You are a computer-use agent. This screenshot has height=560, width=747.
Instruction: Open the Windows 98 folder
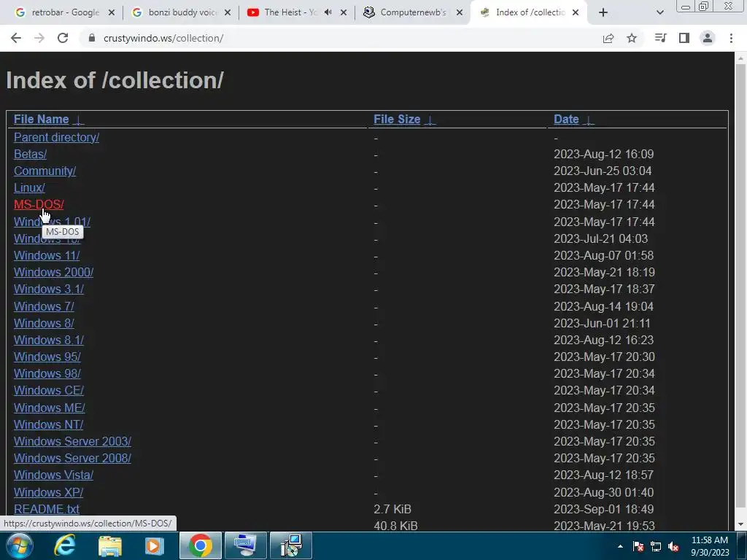(x=47, y=373)
